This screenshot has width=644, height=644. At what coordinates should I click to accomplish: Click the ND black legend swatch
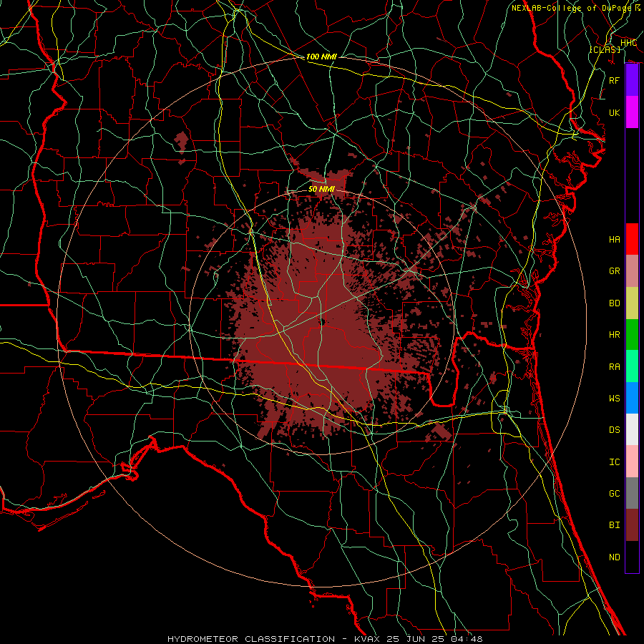click(x=632, y=557)
